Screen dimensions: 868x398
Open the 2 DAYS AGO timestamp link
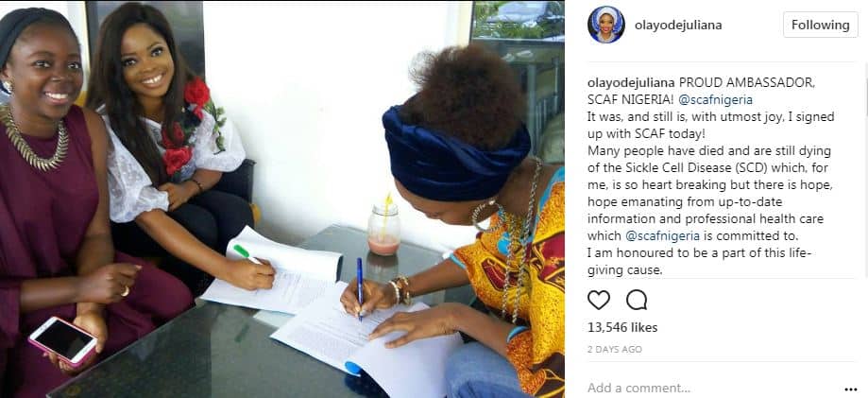point(615,350)
